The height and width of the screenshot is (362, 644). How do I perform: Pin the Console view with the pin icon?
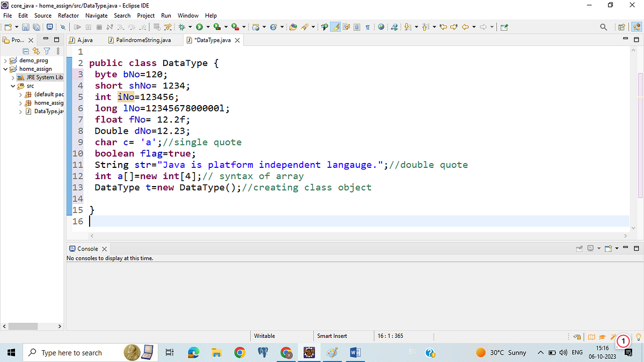click(580, 248)
